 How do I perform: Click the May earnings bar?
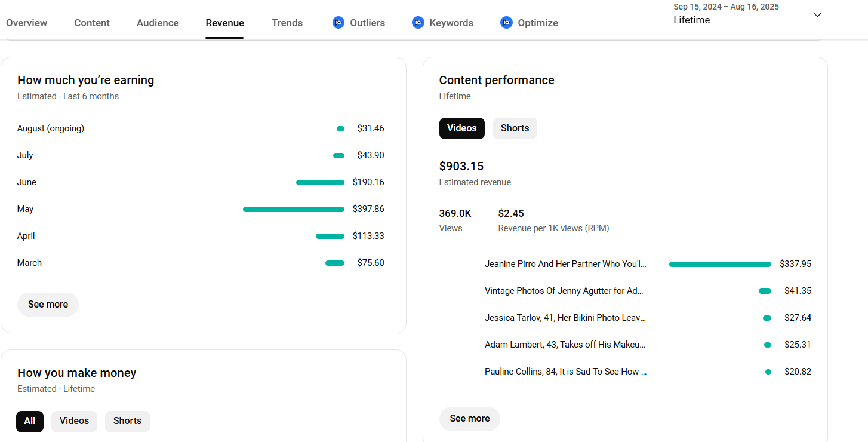(293, 210)
